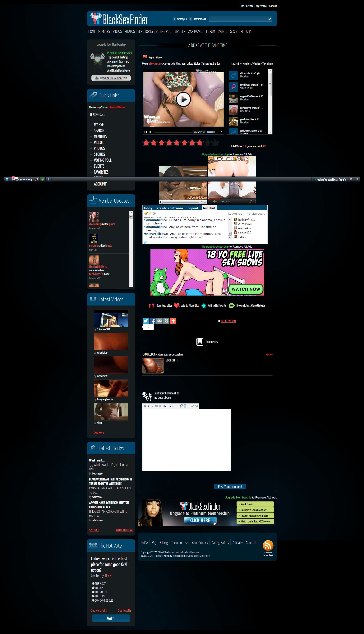Click the green share icon on chat bar

(43, 179)
